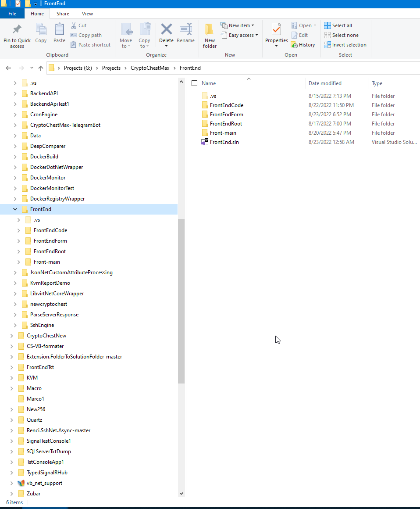Select the FrontEndRoot folder in file list
The image size is (420, 509).
[226, 124]
